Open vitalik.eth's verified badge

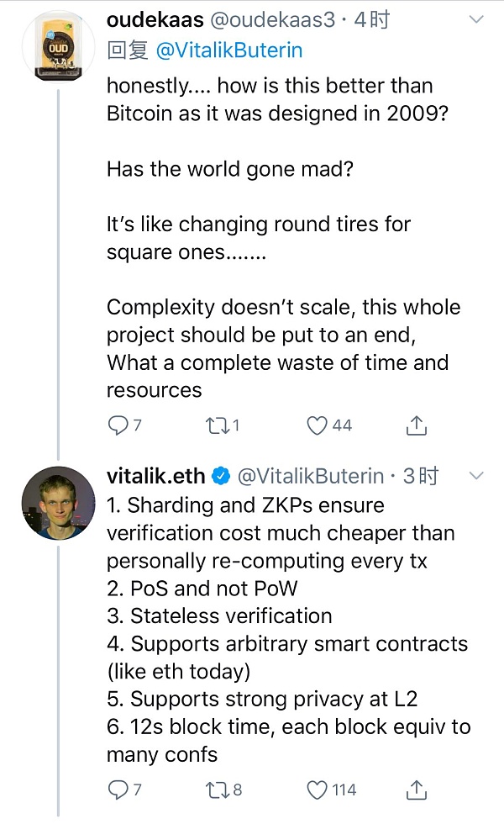(x=220, y=477)
